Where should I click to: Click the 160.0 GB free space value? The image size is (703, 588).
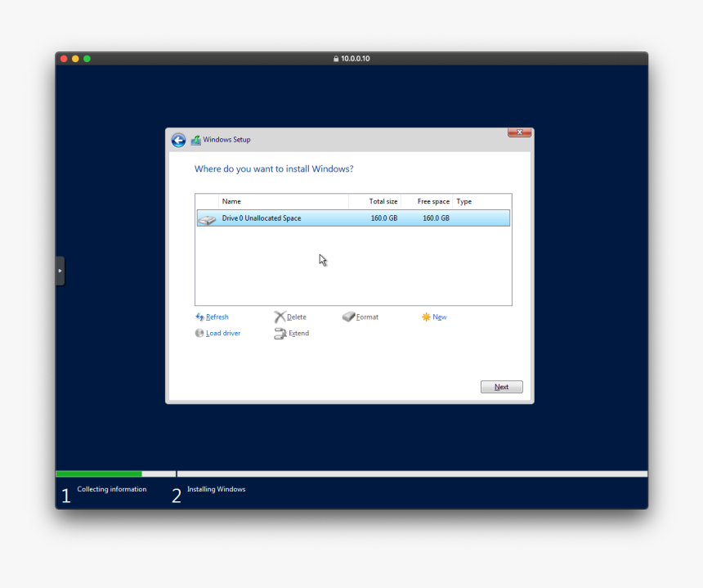pos(436,218)
